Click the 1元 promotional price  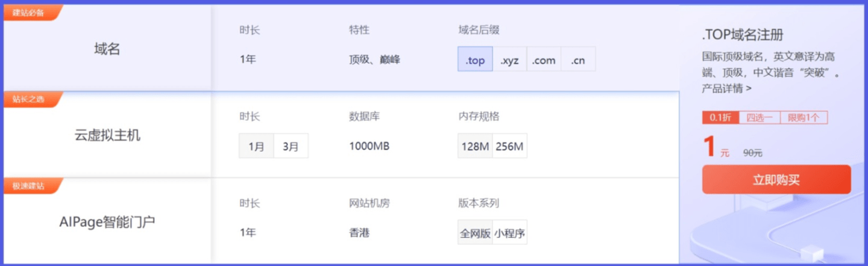716,147
